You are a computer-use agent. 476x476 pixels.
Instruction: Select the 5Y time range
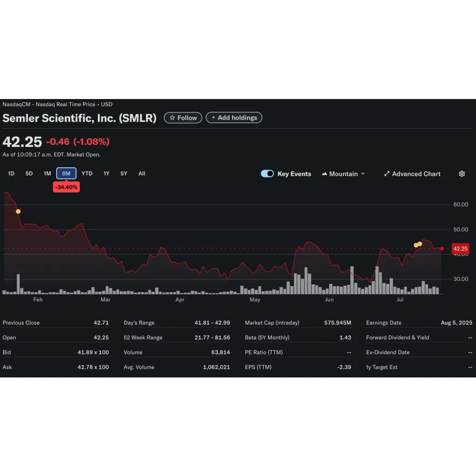[x=124, y=174]
